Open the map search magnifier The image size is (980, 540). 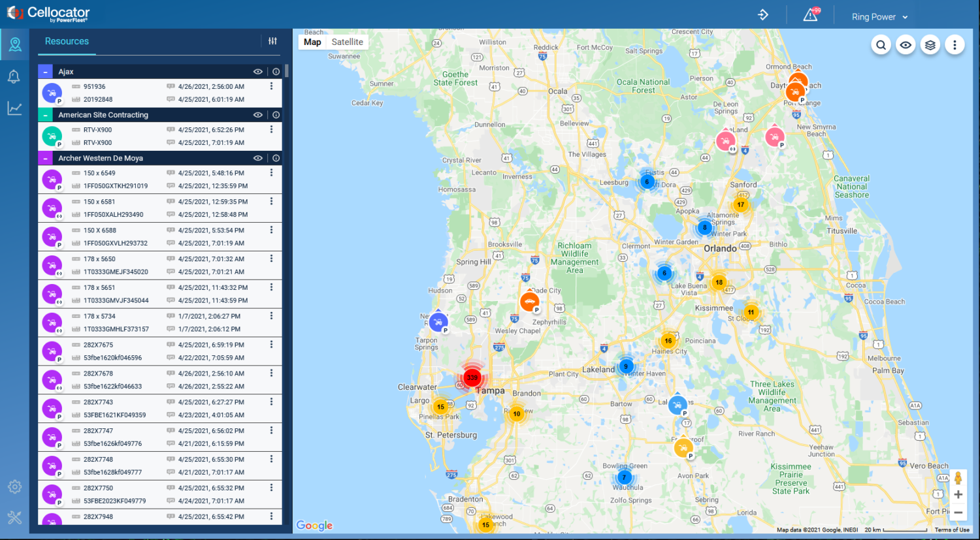881,44
